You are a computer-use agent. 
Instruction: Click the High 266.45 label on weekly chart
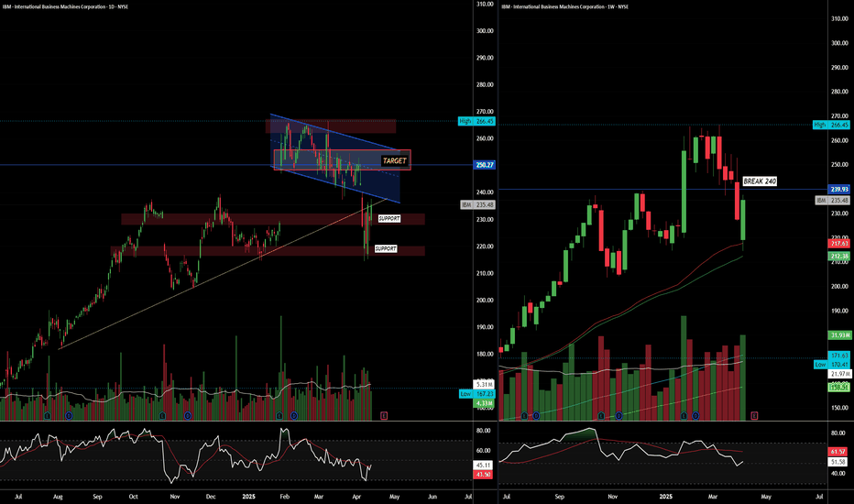point(831,125)
